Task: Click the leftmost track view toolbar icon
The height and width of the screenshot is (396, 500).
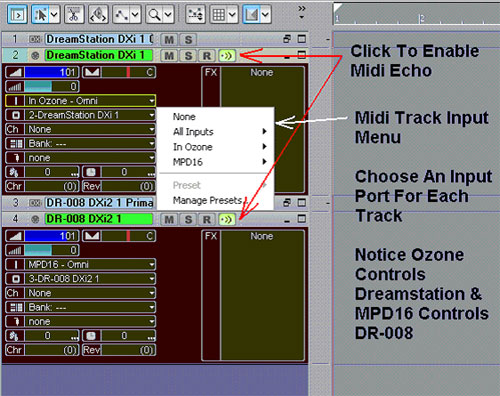Action: point(17,15)
